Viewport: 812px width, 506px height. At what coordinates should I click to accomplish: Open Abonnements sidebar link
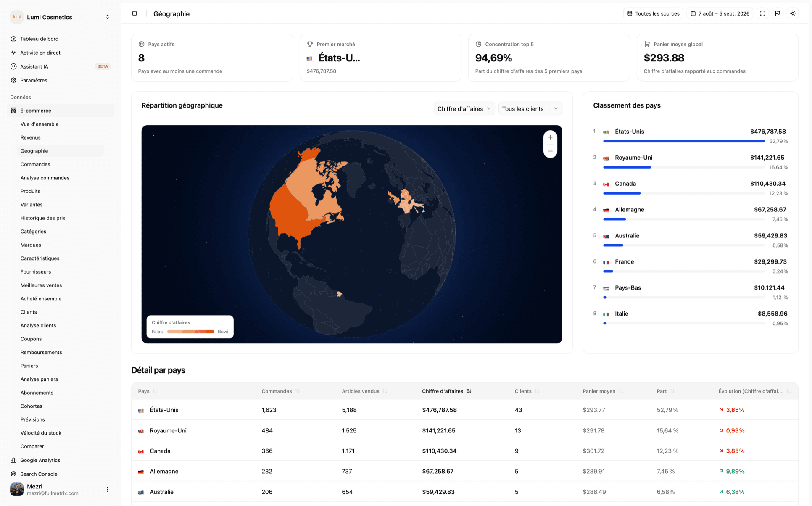37,393
